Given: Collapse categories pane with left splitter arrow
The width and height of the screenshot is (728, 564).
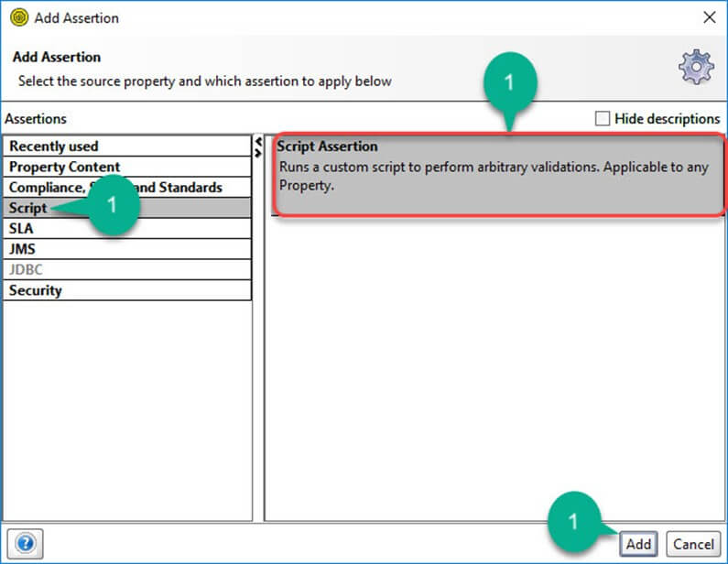Looking at the screenshot, I should (258, 142).
